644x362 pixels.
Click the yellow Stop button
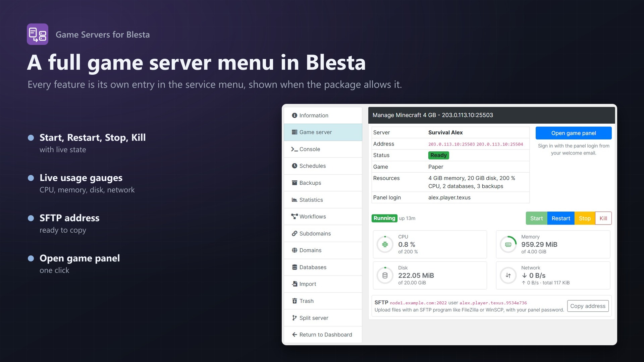pyautogui.click(x=585, y=218)
